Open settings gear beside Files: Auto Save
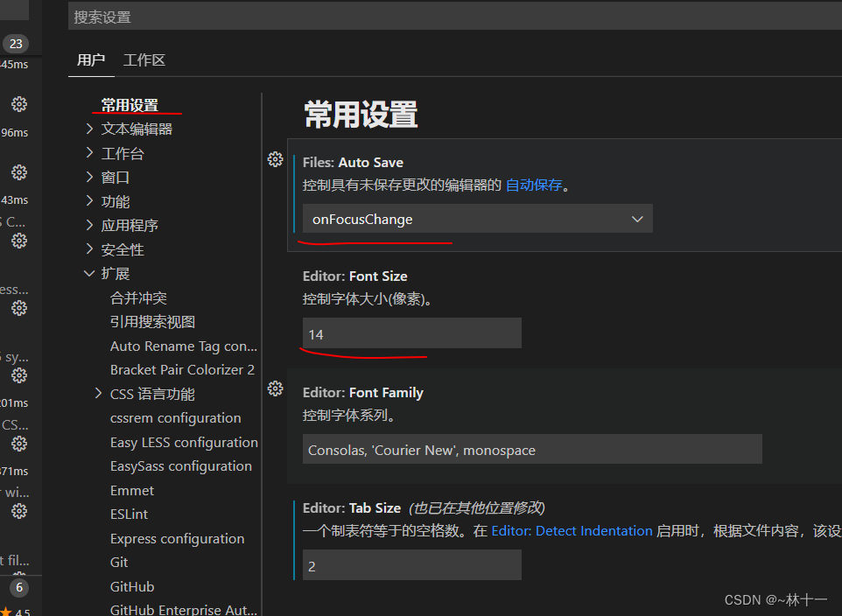The width and height of the screenshot is (842, 616). coord(276,159)
